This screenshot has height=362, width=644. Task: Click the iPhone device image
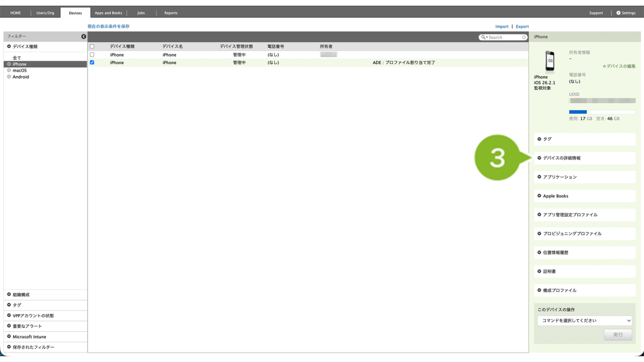tap(550, 61)
